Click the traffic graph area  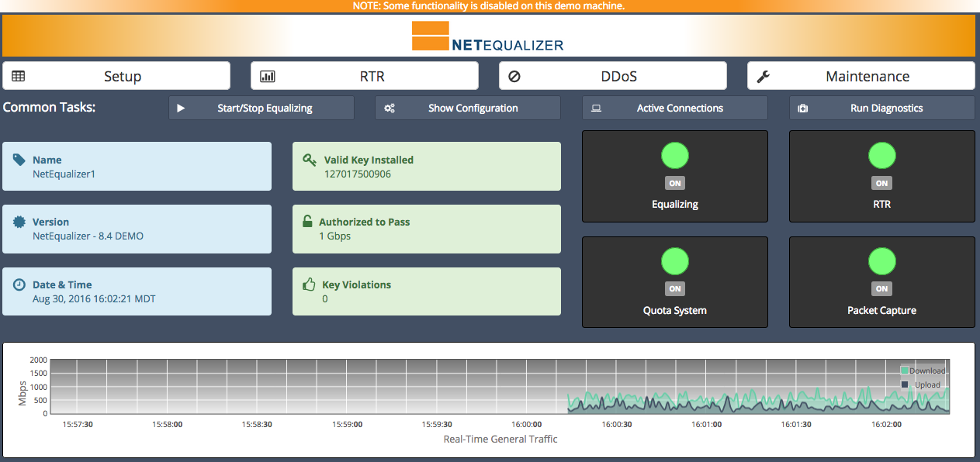point(500,386)
